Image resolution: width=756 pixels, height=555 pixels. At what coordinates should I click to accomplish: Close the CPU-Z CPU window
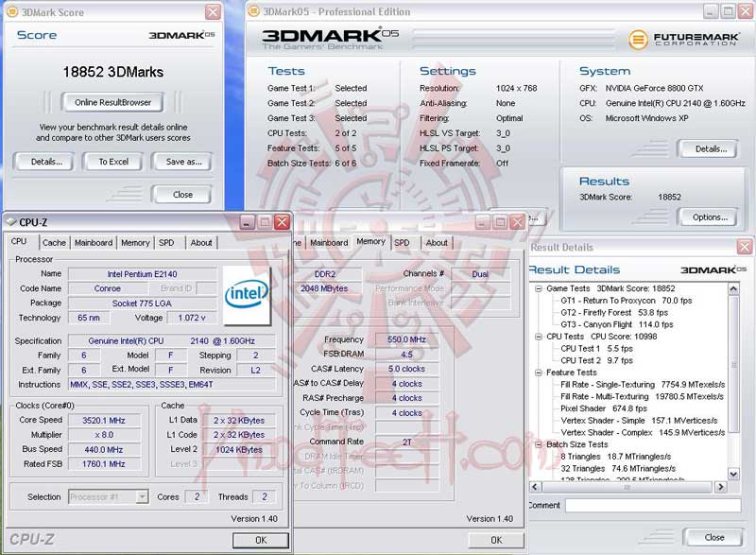[282, 222]
